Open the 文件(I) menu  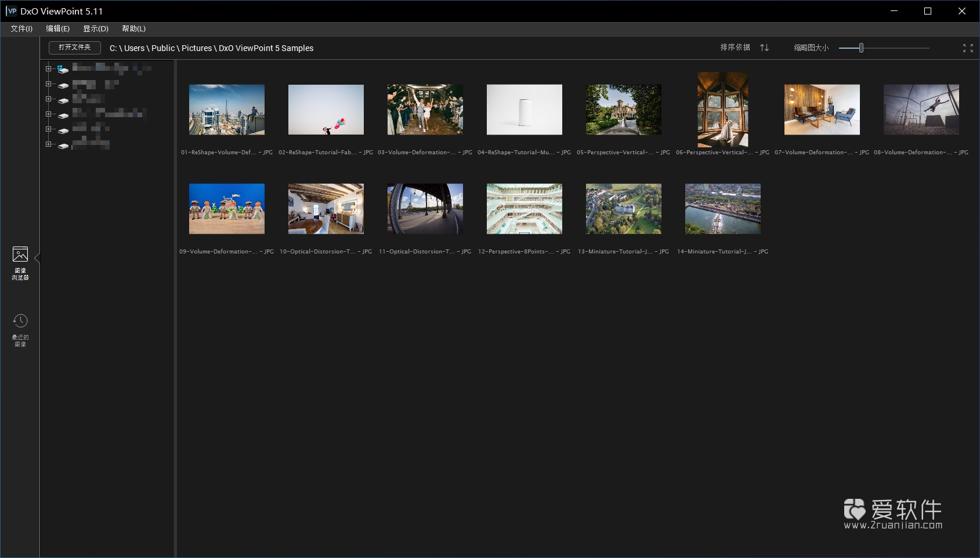click(21, 28)
